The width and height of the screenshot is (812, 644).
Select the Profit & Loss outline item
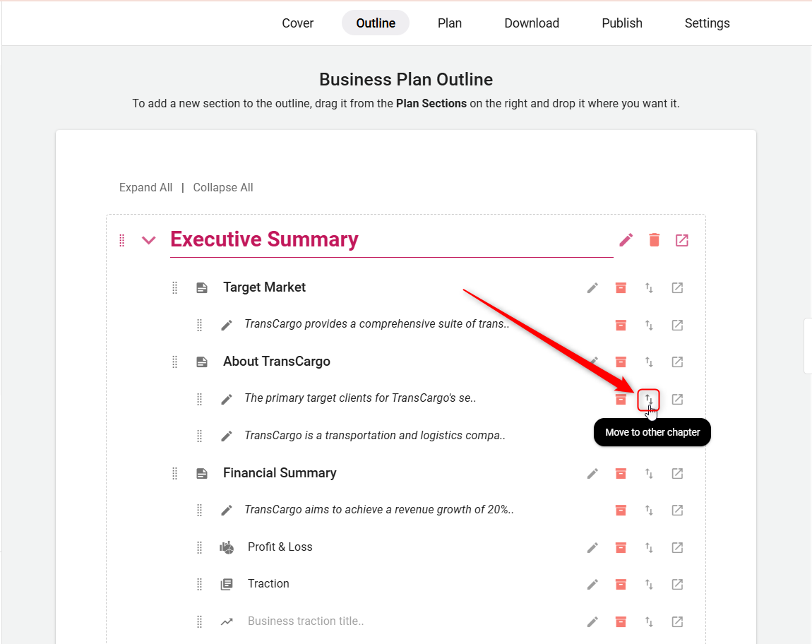click(x=280, y=547)
